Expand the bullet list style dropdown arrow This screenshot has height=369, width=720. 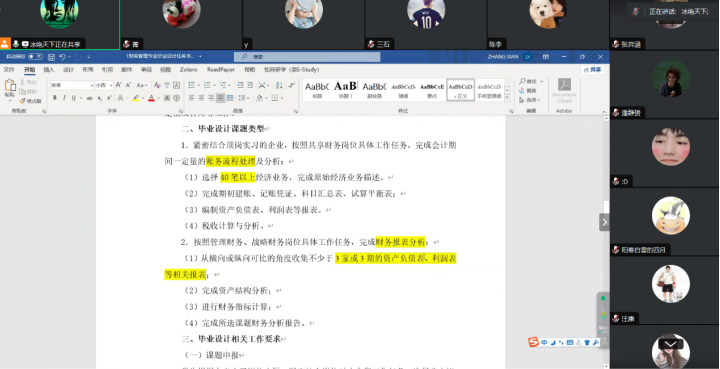click(199, 85)
